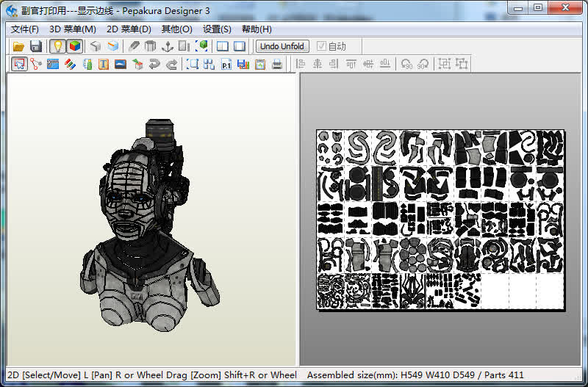Click the align vertical center icon
The width and height of the screenshot is (588, 387).
click(368, 64)
